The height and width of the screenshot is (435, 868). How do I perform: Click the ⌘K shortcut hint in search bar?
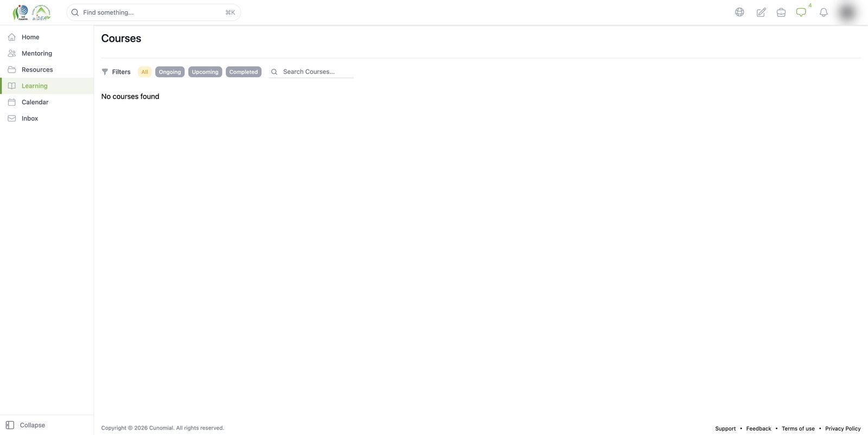pos(230,12)
